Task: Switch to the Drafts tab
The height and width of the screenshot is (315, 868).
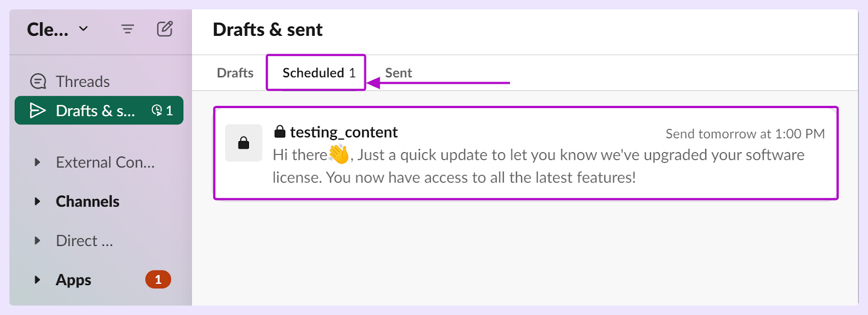Action: tap(235, 73)
